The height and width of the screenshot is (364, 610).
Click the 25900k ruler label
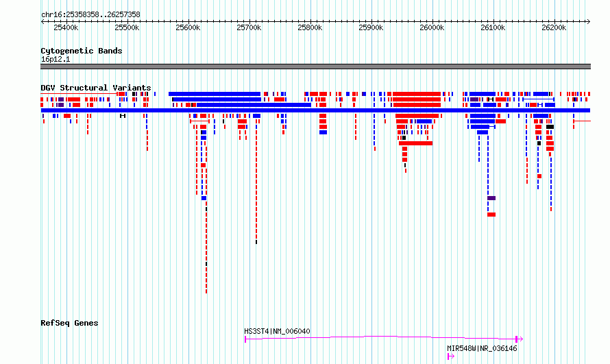[371, 27]
